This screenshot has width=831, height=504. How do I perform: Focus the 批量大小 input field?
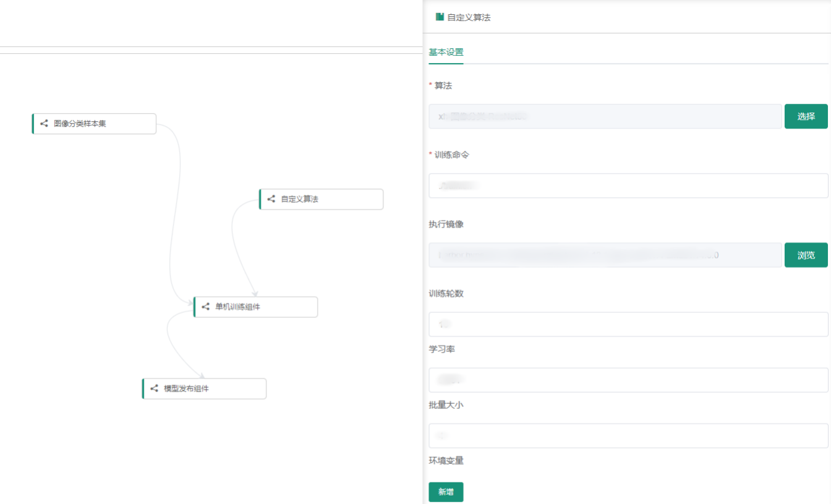[x=628, y=435]
